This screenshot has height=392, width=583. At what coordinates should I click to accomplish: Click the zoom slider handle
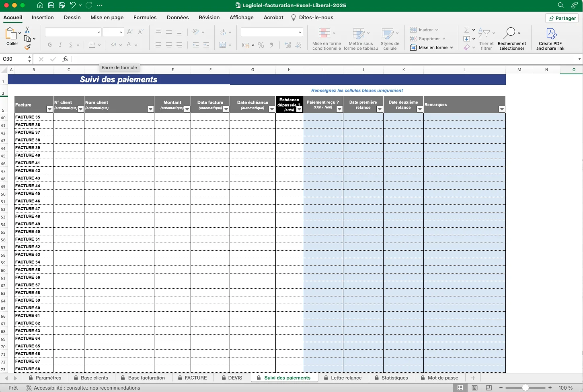525,388
